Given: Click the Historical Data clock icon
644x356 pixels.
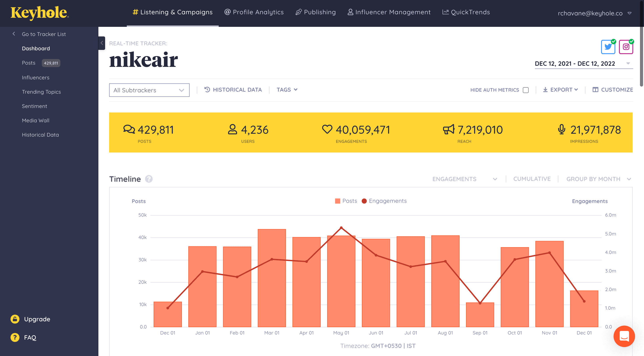Looking at the screenshot, I should (x=206, y=89).
